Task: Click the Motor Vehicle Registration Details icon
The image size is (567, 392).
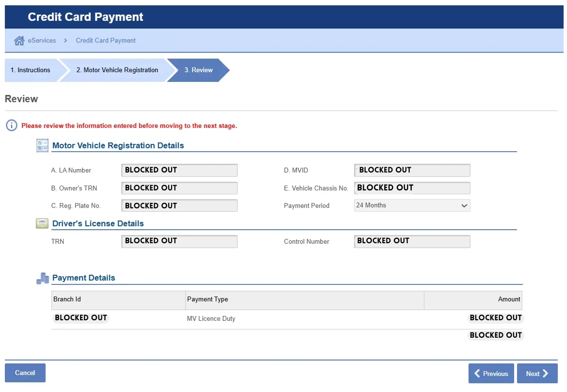Action: pyautogui.click(x=43, y=145)
